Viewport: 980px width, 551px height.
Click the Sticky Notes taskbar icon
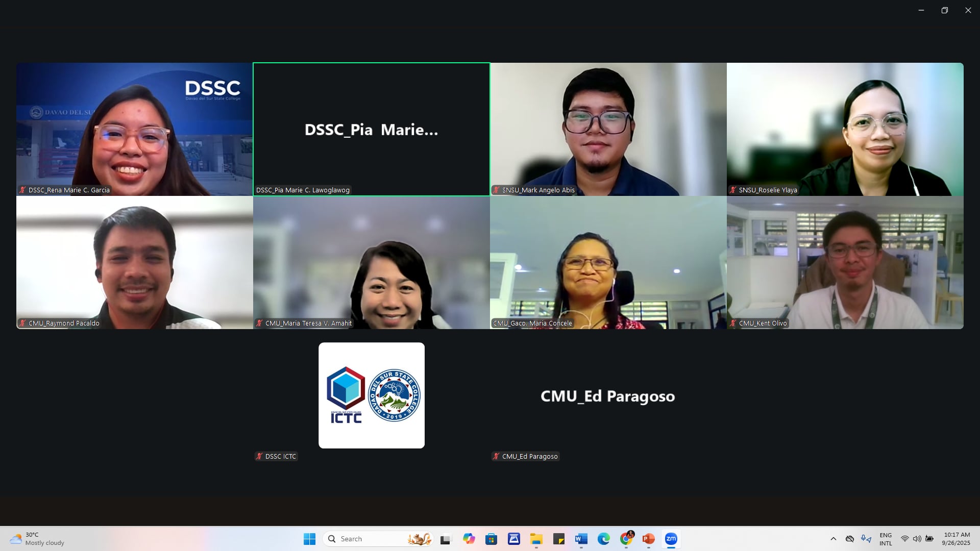point(558,539)
